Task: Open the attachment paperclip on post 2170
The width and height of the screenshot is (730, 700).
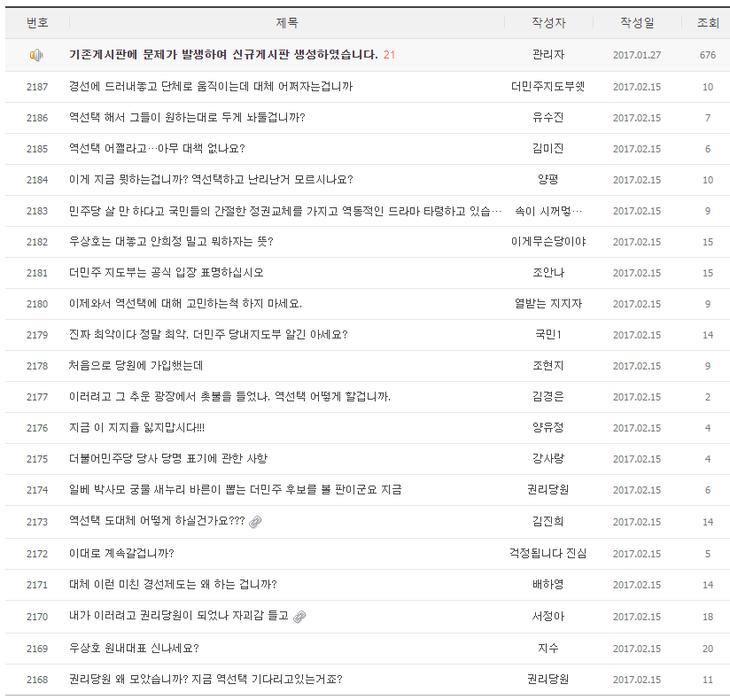Action: pyautogui.click(x=298, y=614)
